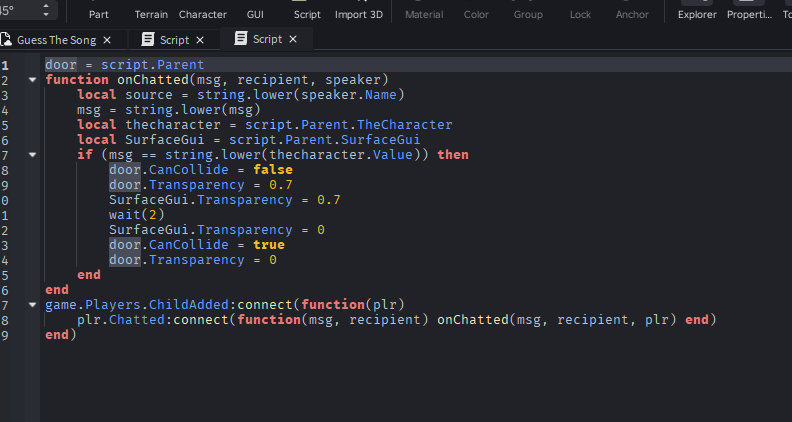This screenshot has height=422, width=792.
Task: Click the active Script tab's document icon
Action: click(241, 38)
